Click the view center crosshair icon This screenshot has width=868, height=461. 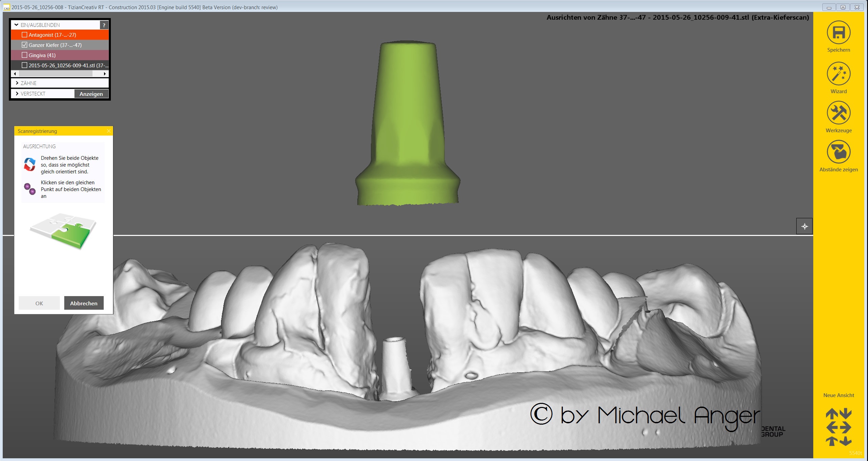804,226
